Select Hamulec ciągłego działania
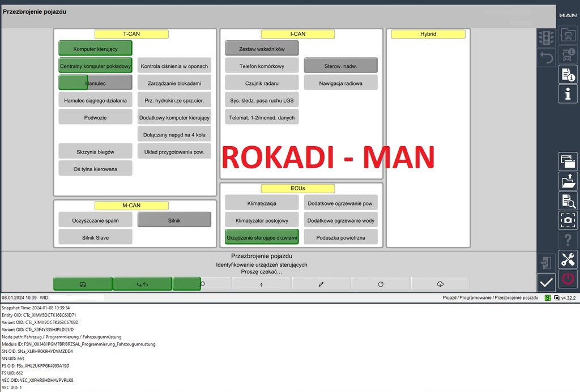This screenshot has width=580, height=392. (x=95, y=100)
